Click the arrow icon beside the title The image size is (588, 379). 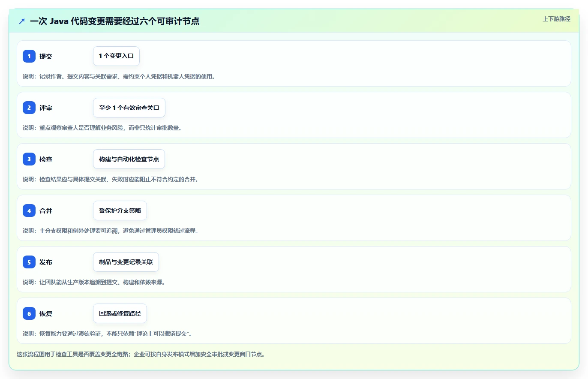click(x=22, y=21)
